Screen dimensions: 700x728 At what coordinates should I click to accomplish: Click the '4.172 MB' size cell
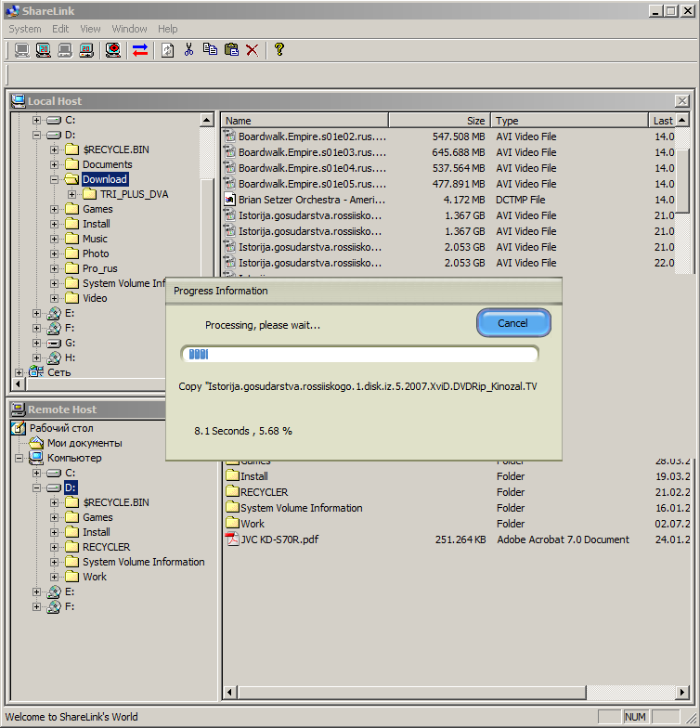coord(464,200)
